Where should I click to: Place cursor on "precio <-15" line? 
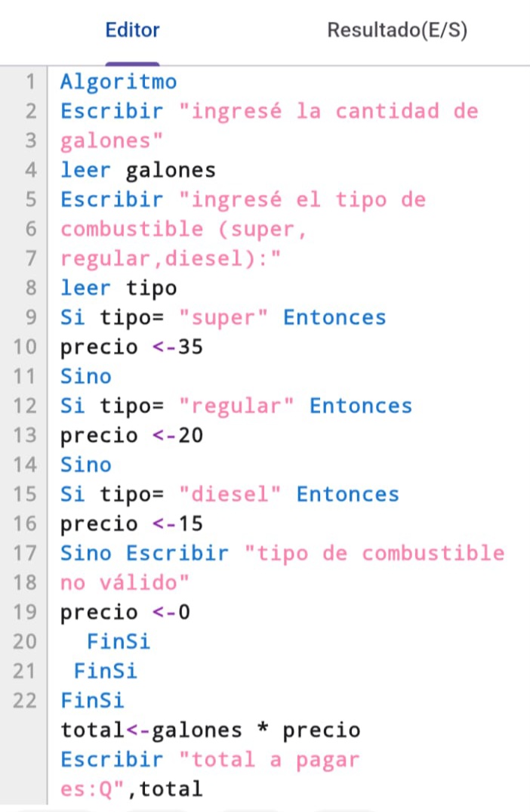[131, 523]
